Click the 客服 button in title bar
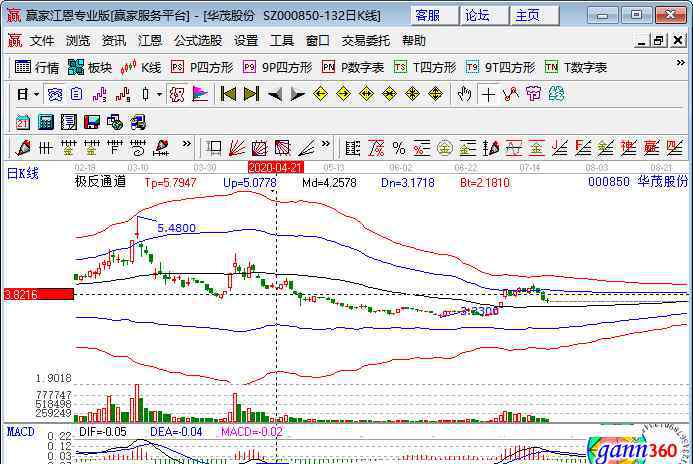Image resolution: width=693 pixels, height=464 pixels. [x=433, y=16]
